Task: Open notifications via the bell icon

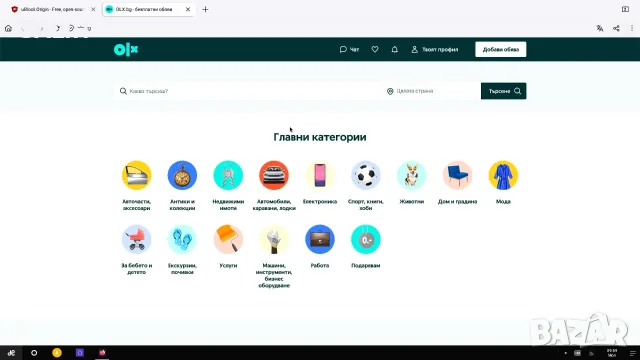Action: coord(394,49)
